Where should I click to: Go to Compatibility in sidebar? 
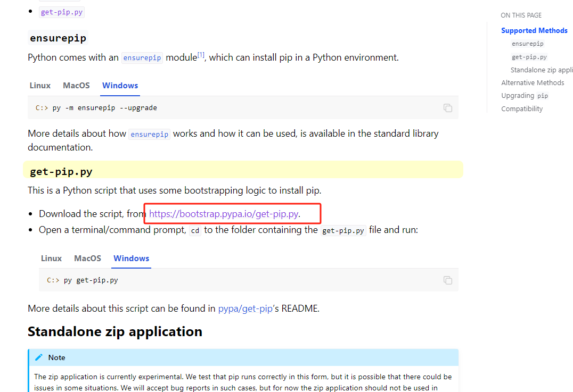tap(522, 109)
